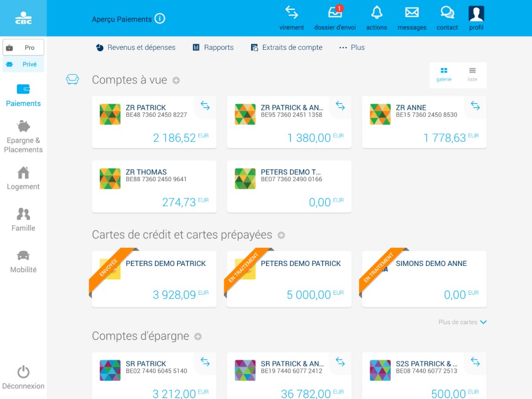Image resolution: width=532 pixels, height=399 pixels.
Task: Expand Plus de cartes
Action: click(x=462, y=322)
